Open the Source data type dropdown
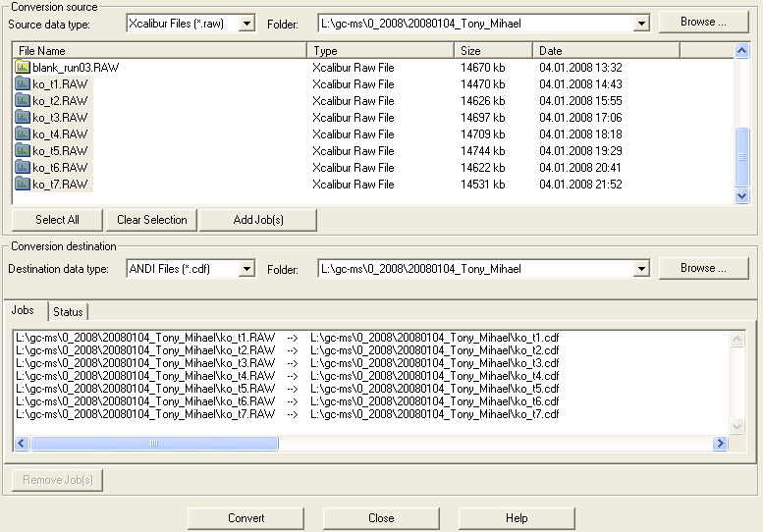This screenshot has width=763, height=532. point(246,24)
